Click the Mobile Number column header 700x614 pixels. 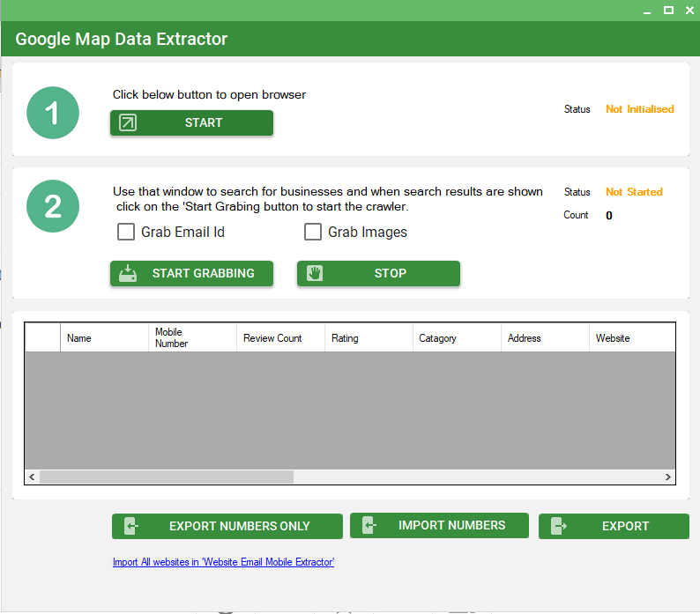pos(192,338)
